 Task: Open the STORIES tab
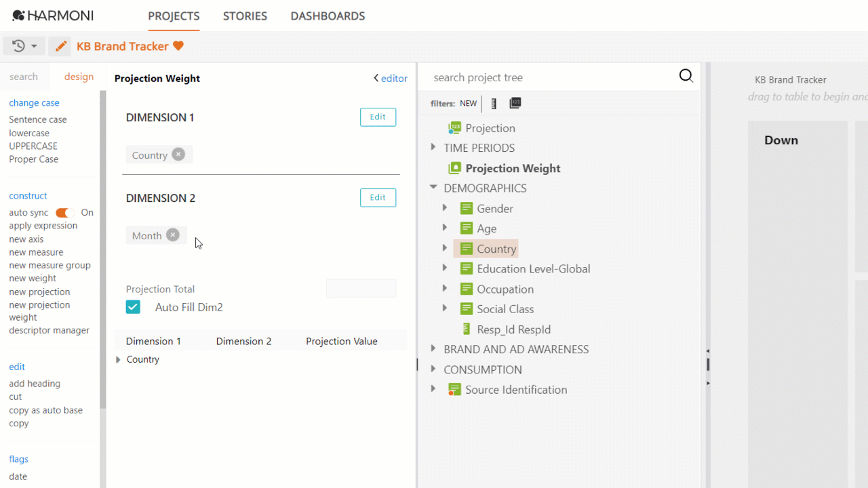pos(245,16)
